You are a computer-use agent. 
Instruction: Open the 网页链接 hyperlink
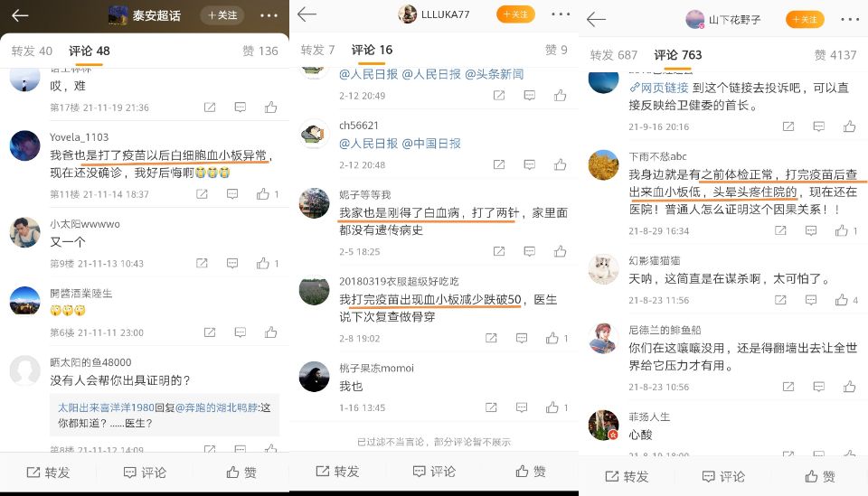point(659,88)
